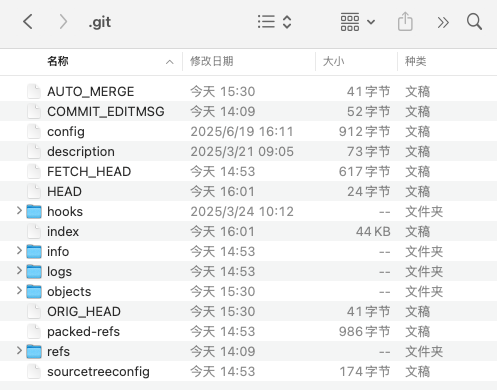The width and height of the screenshot is (497, 390).
Task: Sort by the 种类 column header
Action: click(415, 61)
